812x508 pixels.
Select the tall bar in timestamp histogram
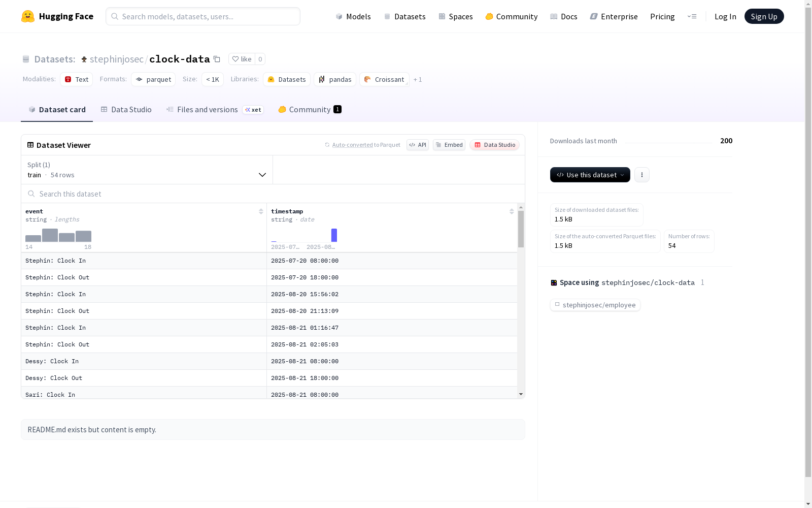coord(334,235)
